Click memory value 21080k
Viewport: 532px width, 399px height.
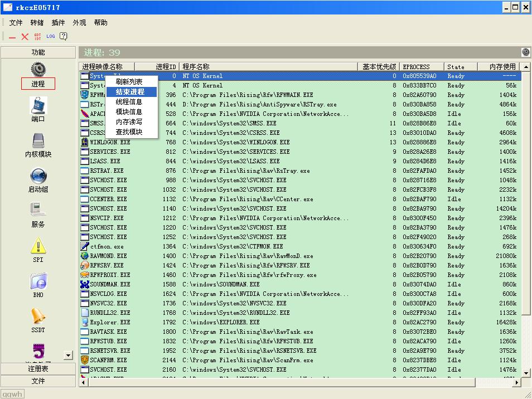pos(506,256)
